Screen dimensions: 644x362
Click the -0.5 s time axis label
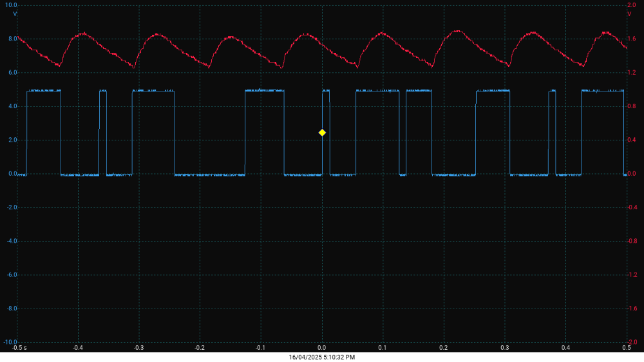pyautogui.click(x=19, y=348)
